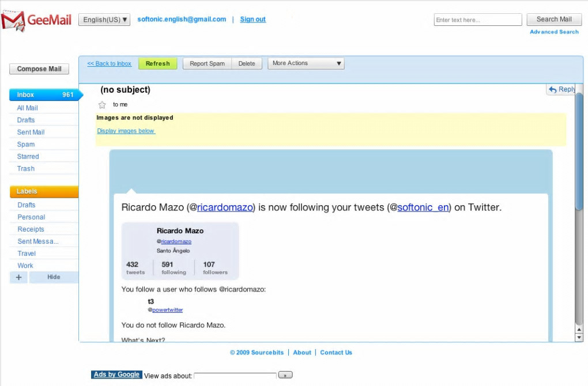Viewport: 588px width, 386px height.
Task: Open the Spam folder
Action: (26, 144)
